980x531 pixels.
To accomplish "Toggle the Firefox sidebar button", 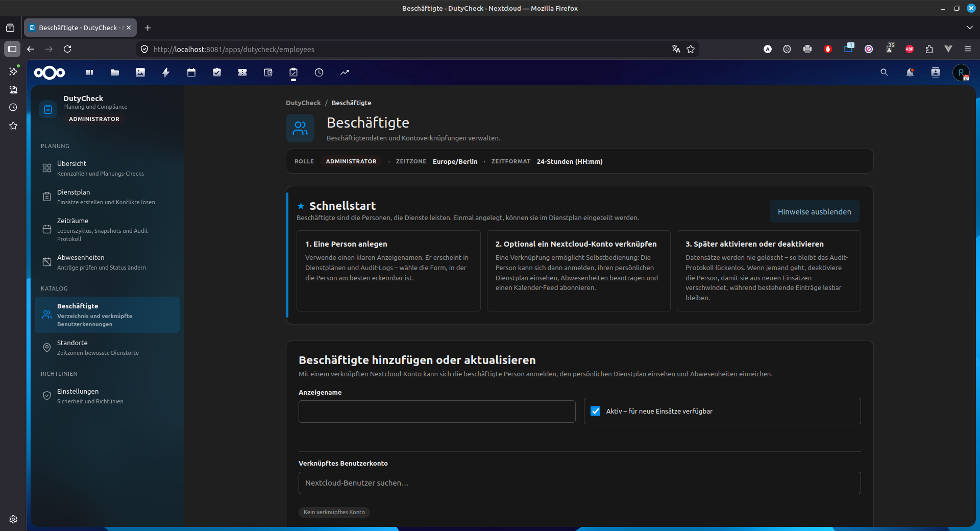I will pos(12,49).
